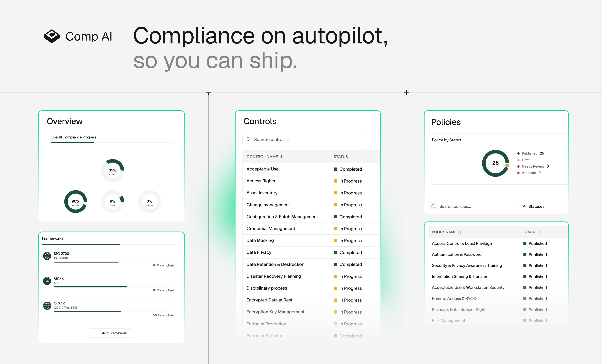Select the Overall Compliance Progress tab
The image size is (602, 364).
73,137
